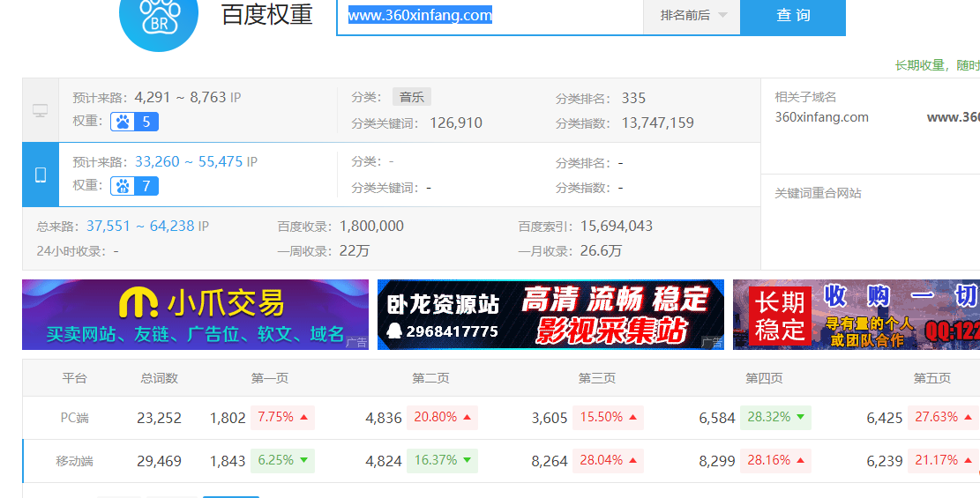Click 移动端 fifth page 21.17% badge
The height and width of the screenshot is (498, 980).
click(x=943, y=460)
